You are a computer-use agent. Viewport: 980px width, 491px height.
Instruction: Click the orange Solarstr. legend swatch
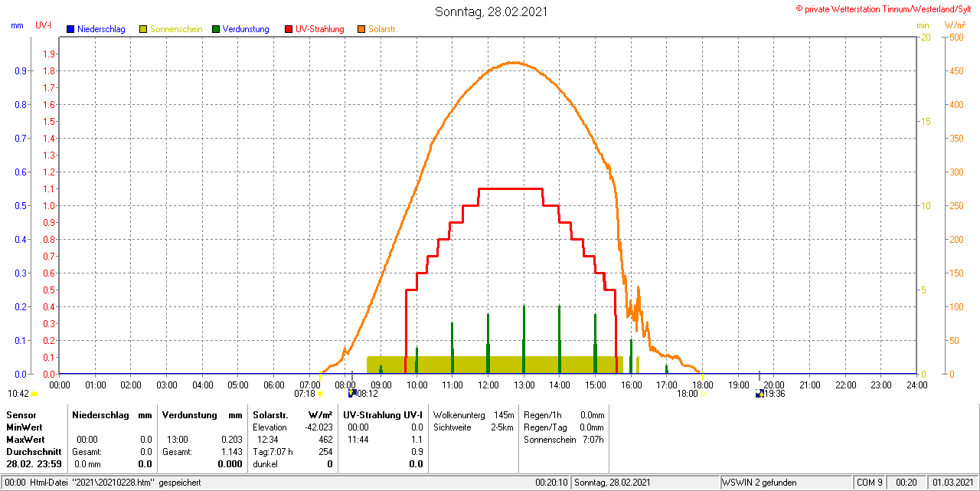tap(361, 29)
